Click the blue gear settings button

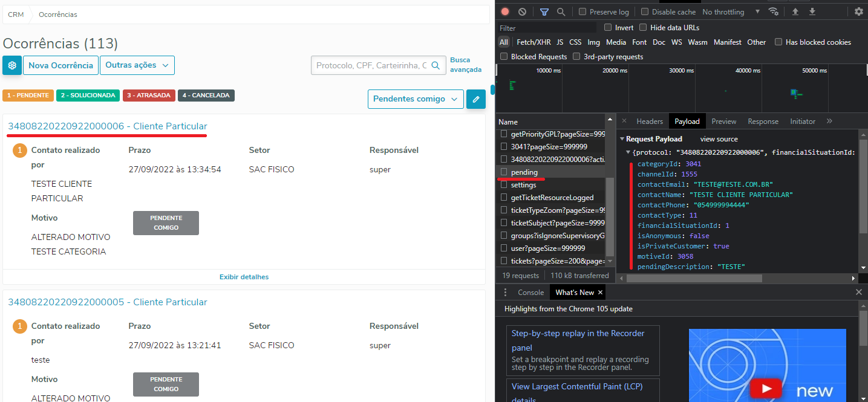[12, 65]
